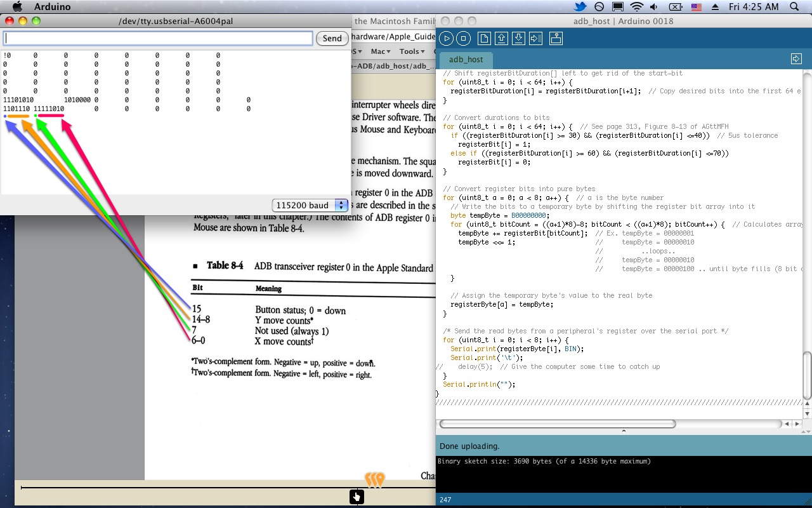The width and height of the screenshot is (812, 508).
Task: Click the "Done uploading." status message
Action: click(x=469, y=446)
